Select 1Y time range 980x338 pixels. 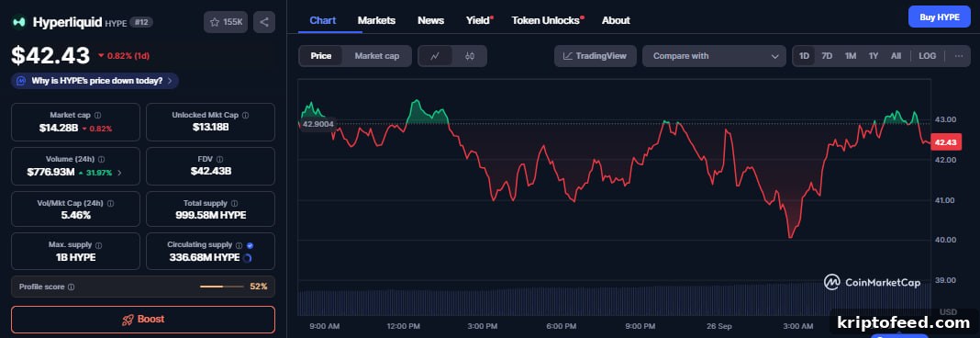point(874,56)
